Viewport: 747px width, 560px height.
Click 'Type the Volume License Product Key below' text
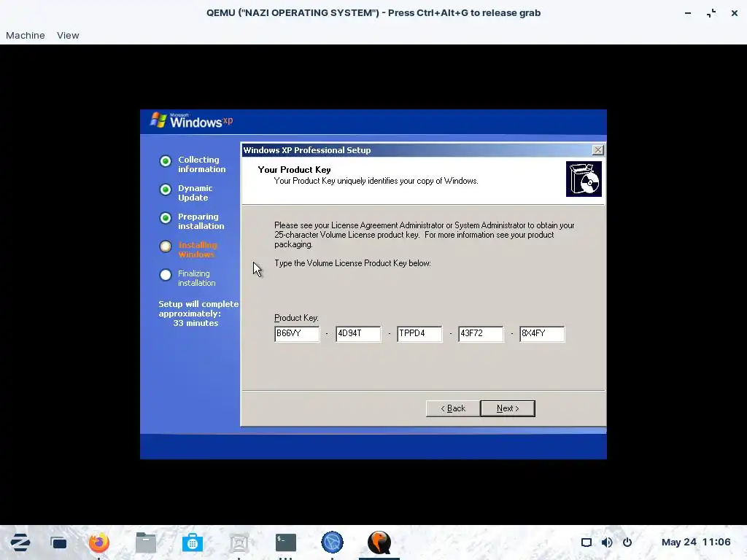tap(352, 262)
